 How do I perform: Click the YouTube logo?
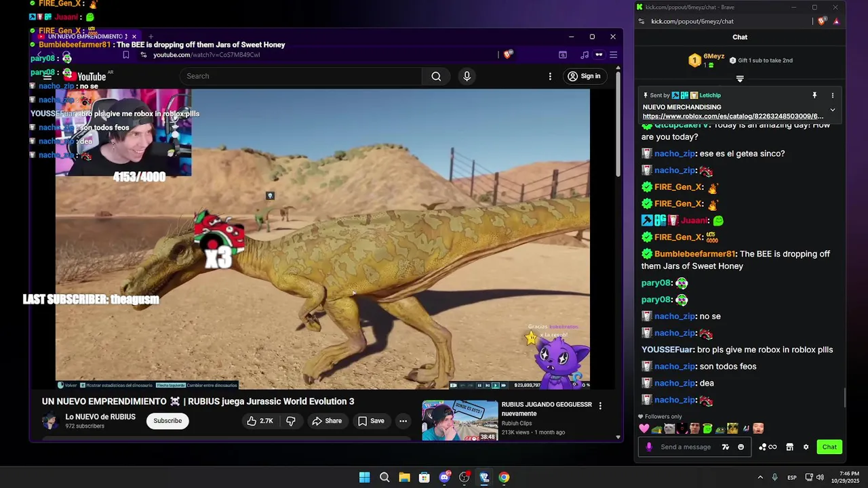pyautogui.click(x=84, y=76)
